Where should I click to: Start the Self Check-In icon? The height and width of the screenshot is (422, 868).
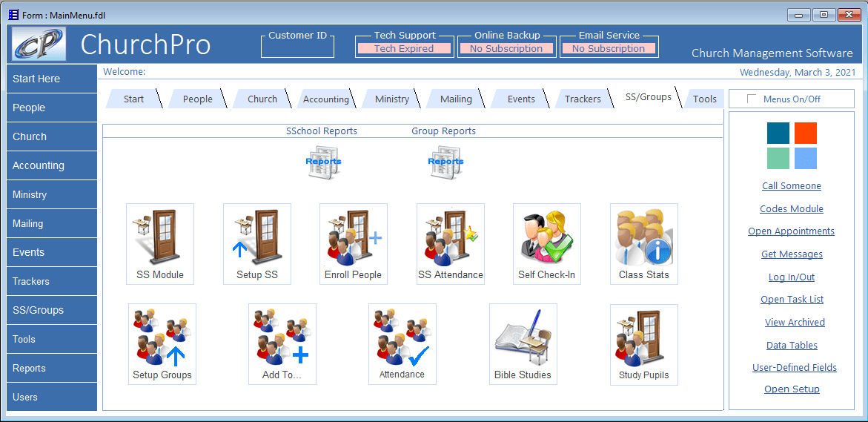click(547, 244)
